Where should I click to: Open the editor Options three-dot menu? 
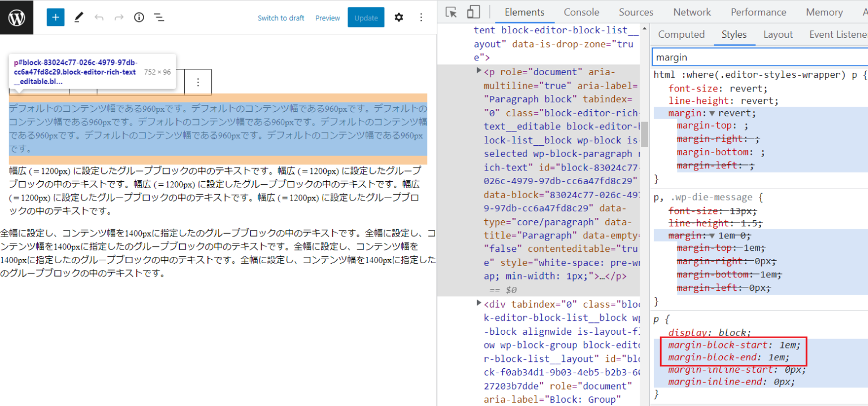point(421,17)
